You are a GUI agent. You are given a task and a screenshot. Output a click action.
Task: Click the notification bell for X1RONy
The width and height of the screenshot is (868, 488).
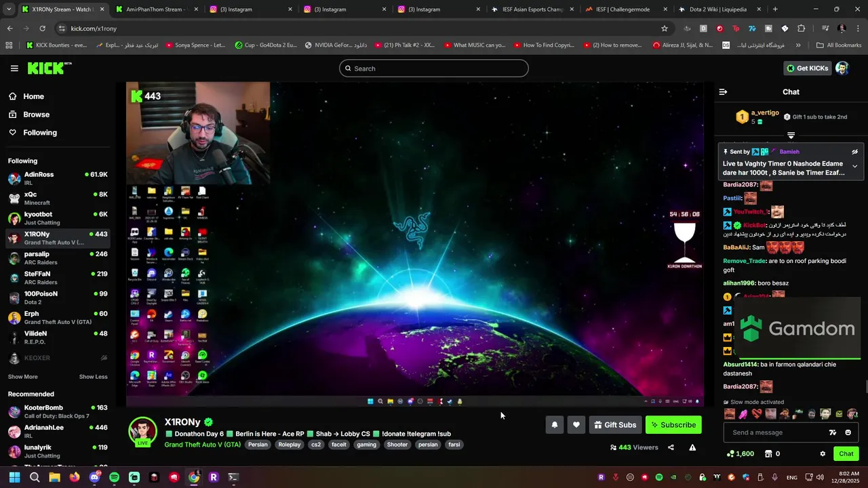pyautogui.click(x=554, y=425)
